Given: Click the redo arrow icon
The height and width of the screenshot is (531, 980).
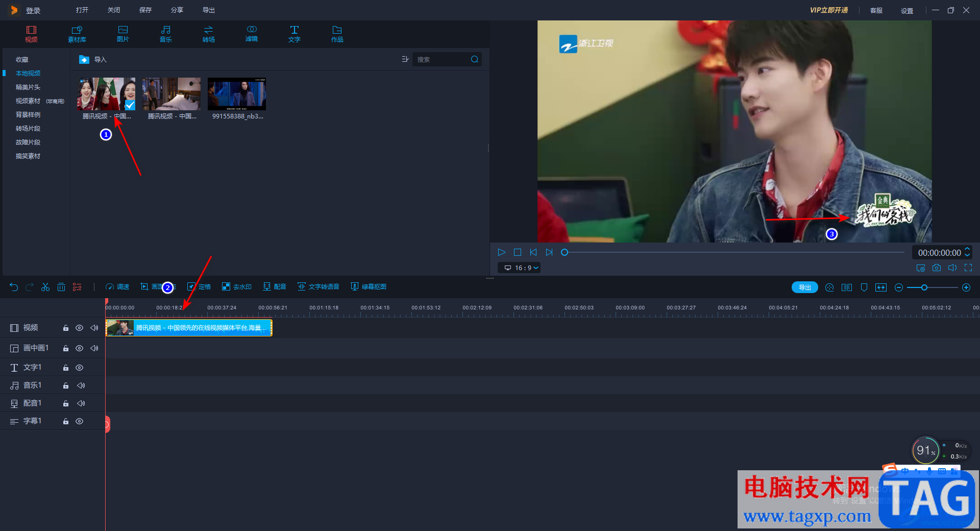Looking at the screenshot, I should [x=30, y=287].
